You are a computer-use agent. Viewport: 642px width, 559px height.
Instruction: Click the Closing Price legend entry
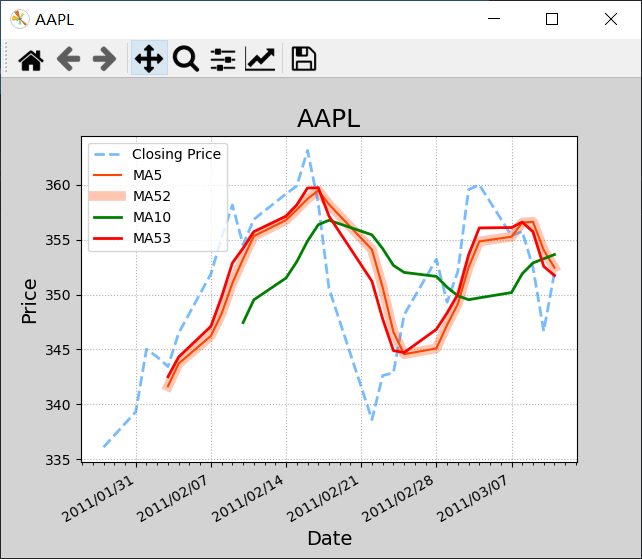(x=157, y=154)
